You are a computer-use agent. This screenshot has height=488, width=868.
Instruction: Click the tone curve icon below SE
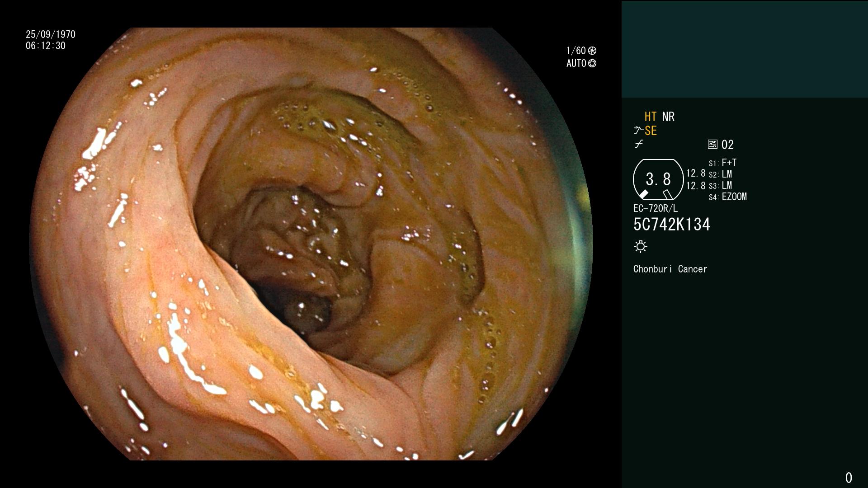coord(638,144)
